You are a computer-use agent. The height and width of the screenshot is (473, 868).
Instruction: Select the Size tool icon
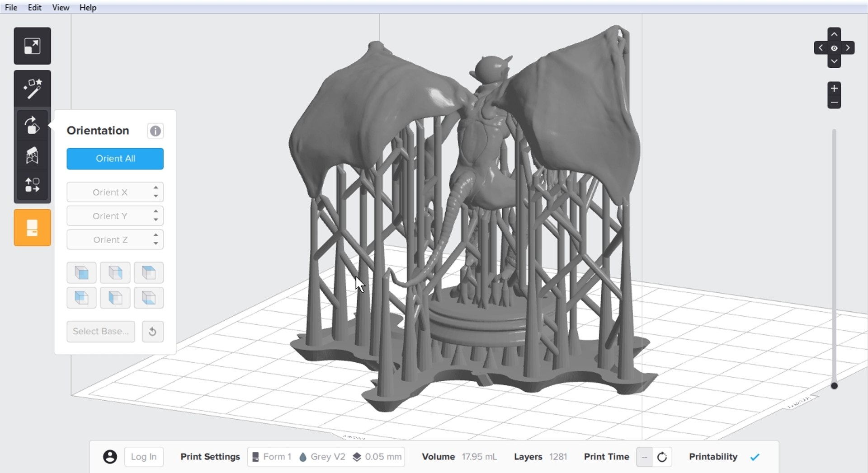click(32, 46)
